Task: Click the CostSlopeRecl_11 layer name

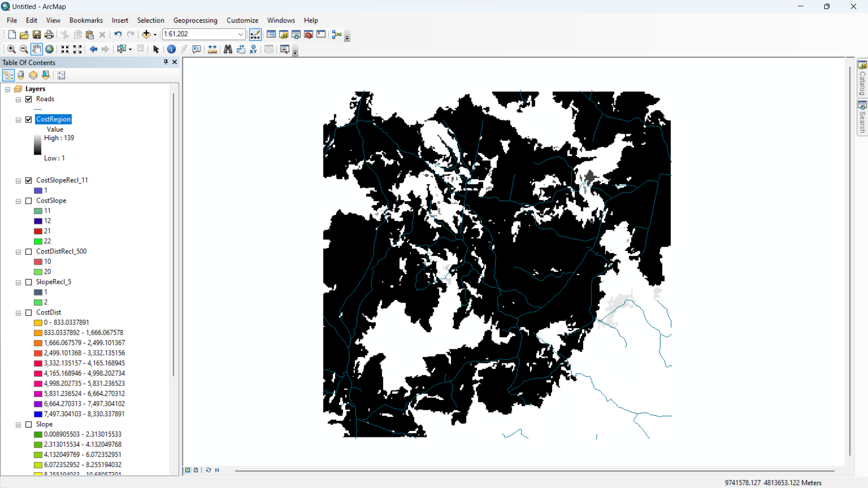Action: tap(62, 180)
